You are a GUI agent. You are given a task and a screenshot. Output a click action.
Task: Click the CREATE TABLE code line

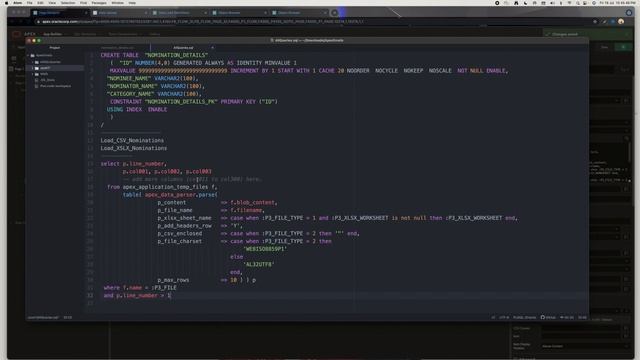pyautogui.click(x=154, y=55)
